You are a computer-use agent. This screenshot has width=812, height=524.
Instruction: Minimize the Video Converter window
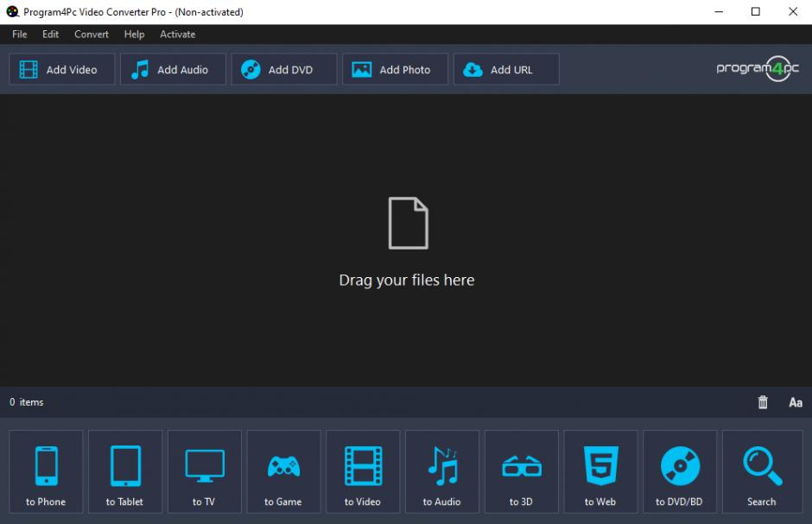click(719, 11)
